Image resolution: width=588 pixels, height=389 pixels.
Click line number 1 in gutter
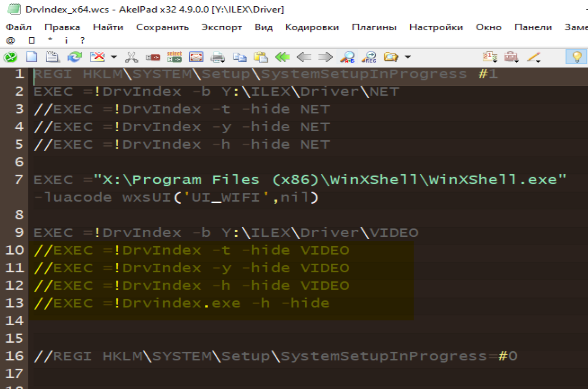coord(19,74)
